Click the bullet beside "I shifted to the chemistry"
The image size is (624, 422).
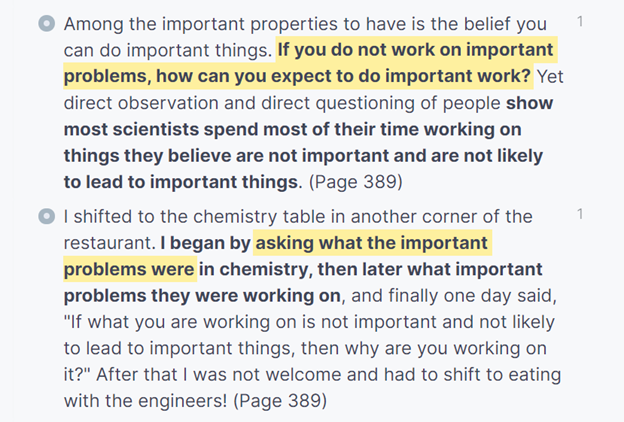(47, 216)
